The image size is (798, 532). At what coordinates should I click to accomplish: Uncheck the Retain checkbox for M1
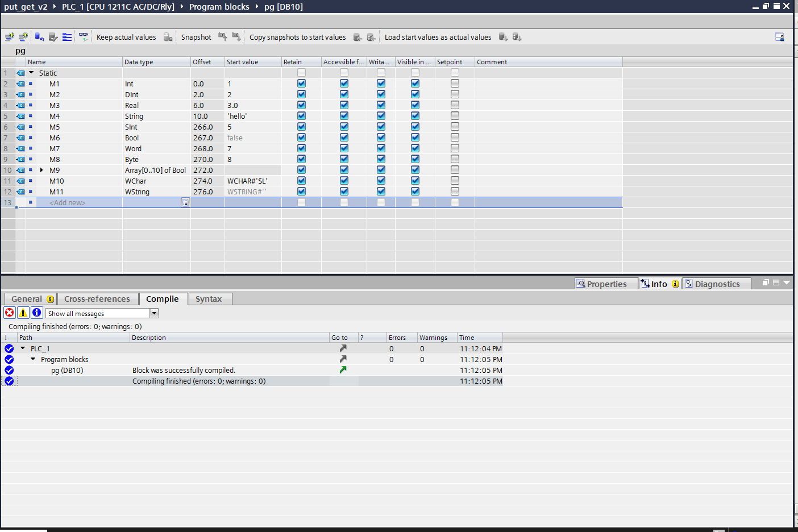click(x=301, y=84)
